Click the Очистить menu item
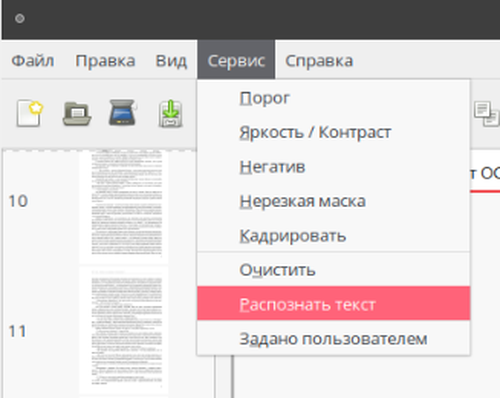 [x=333, y=270]
